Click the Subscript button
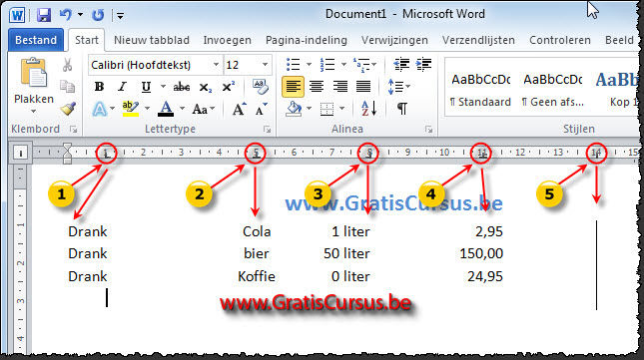 click(x=205, y=87)
